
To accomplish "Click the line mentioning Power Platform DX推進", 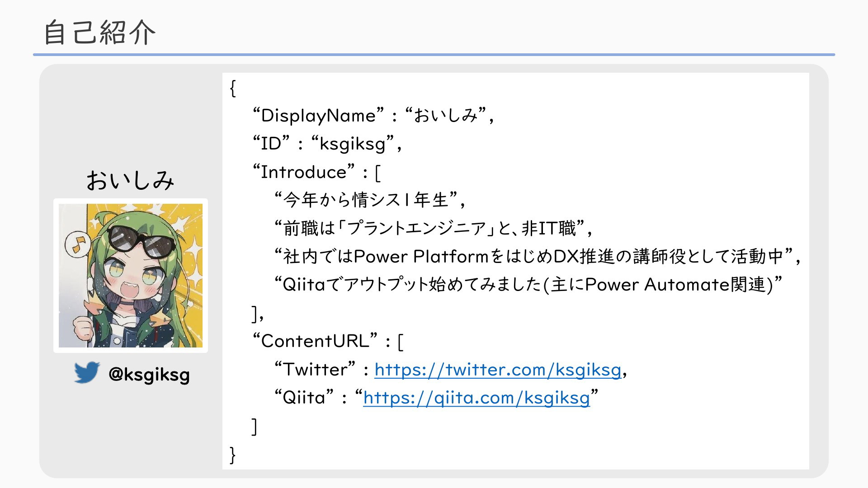I will 538,257.
